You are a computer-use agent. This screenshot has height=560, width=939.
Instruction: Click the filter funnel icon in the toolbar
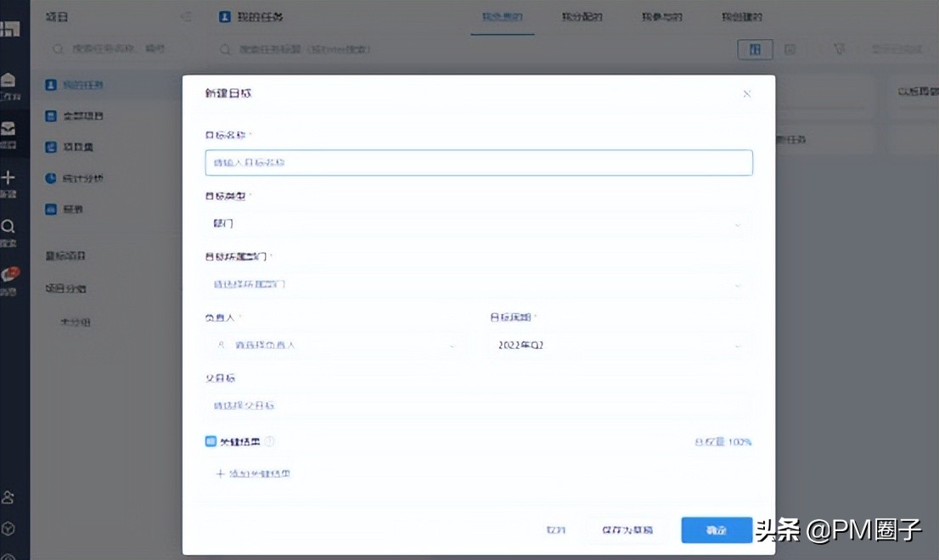[838, 49]
